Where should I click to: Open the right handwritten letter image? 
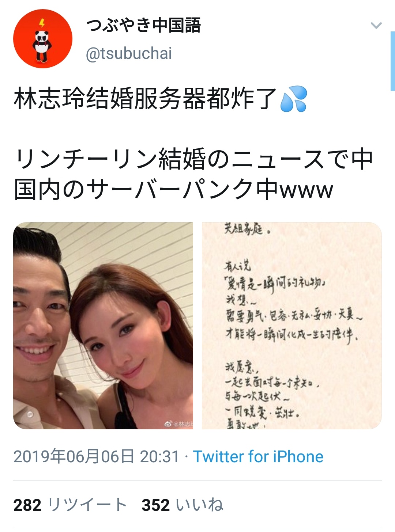pos(292,326)
